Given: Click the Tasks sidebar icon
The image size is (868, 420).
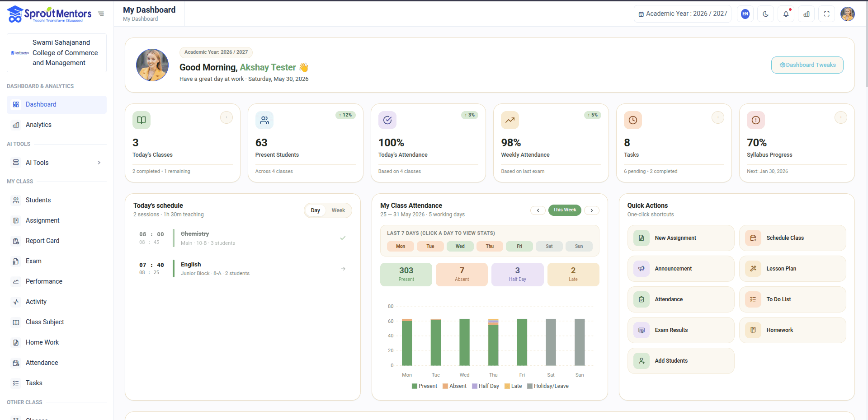Looking at the screenshot, I should (16, 383).
